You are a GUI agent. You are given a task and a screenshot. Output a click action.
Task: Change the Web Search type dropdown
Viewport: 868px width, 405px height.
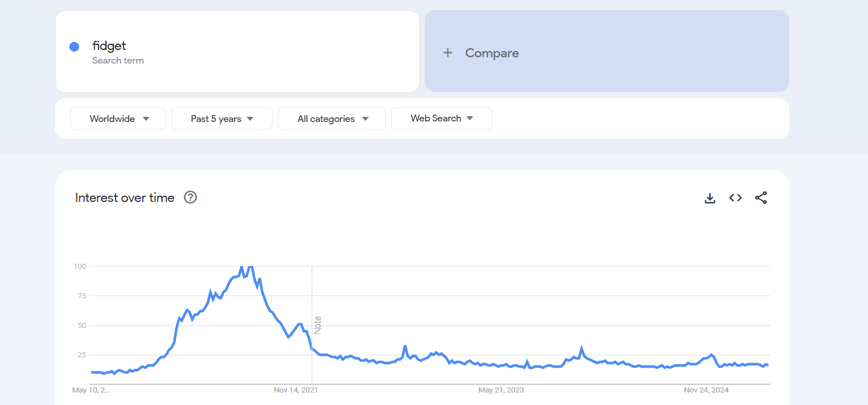(x=441, y=119)
